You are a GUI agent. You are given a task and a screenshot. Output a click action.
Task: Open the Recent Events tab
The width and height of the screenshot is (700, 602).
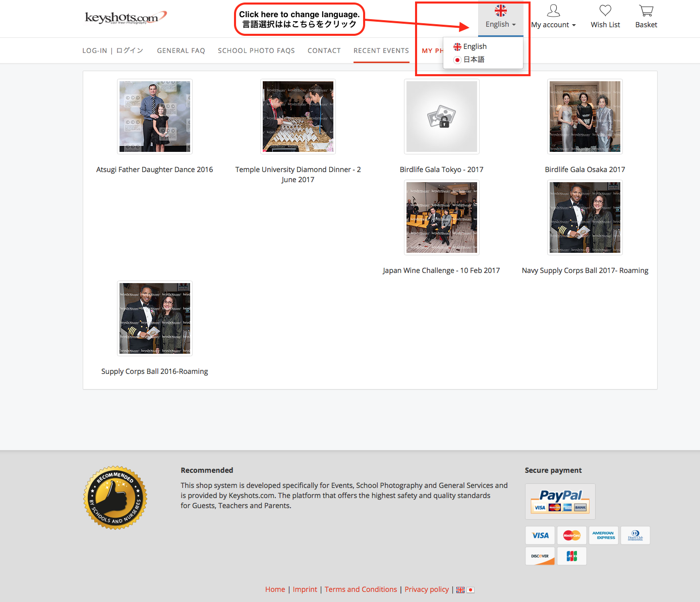(x=381, y=50)
